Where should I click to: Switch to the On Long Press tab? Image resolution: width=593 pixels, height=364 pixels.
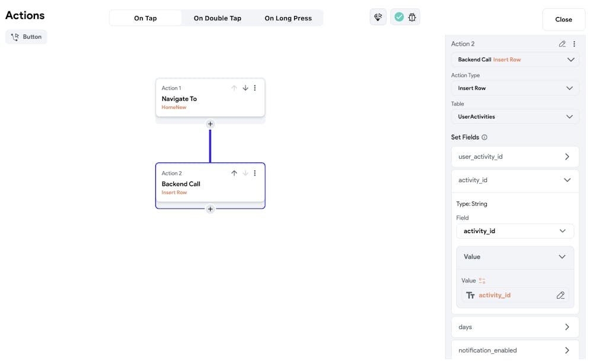click(x=288, y=18)
